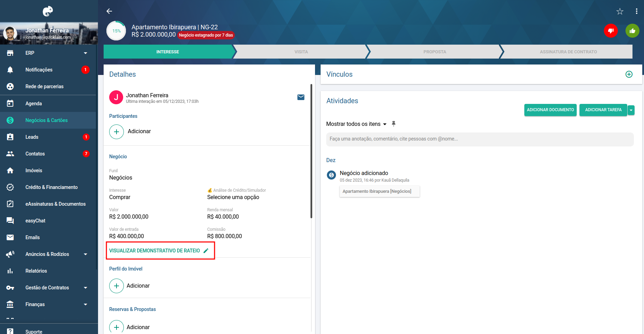Click Adicionar Tarefa button

click(x=603, y=110)
